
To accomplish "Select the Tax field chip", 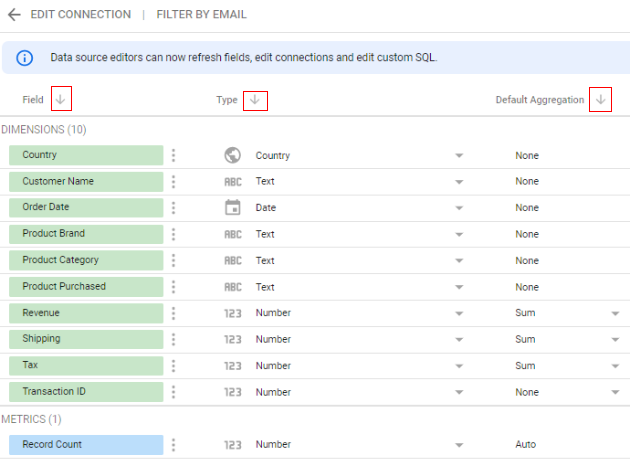I will click(x=86, y=366).
